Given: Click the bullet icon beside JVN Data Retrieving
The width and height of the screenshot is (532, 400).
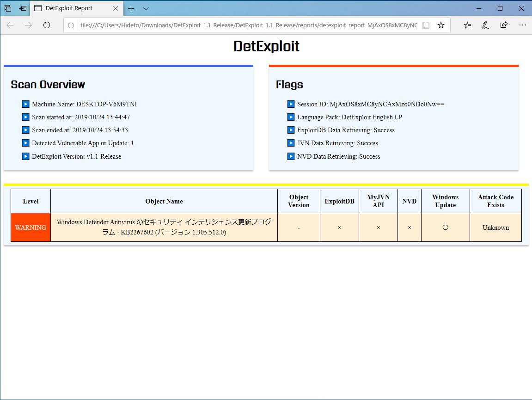Looking at the screenshot, I should point(291,142).
